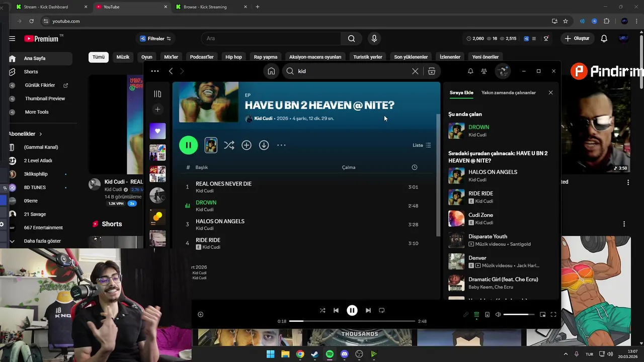Open Spotify Browse icon beside search
The height and width of the screenshot is (362, 644).
pos(432,71)
